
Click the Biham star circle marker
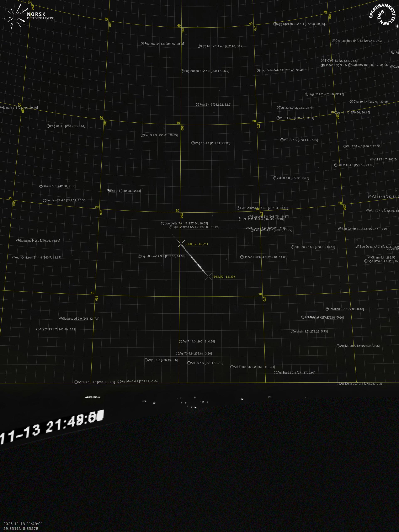(x=41, y=186)
